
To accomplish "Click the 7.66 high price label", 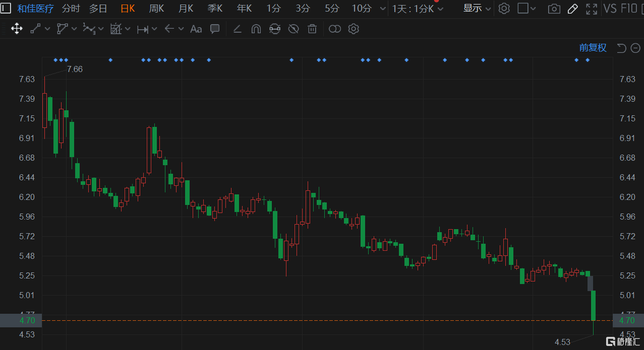I will [x=75, y=69].
